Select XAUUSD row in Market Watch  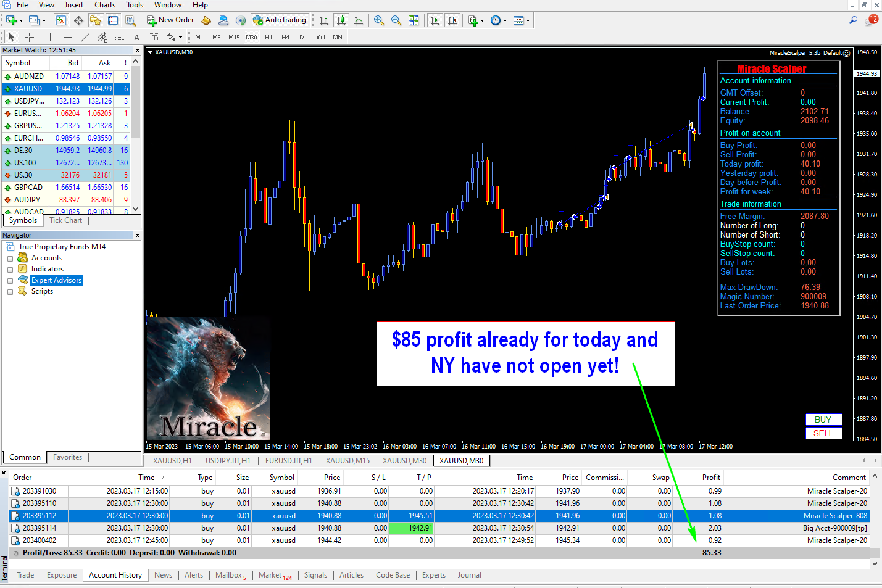(x=67, y=89)
